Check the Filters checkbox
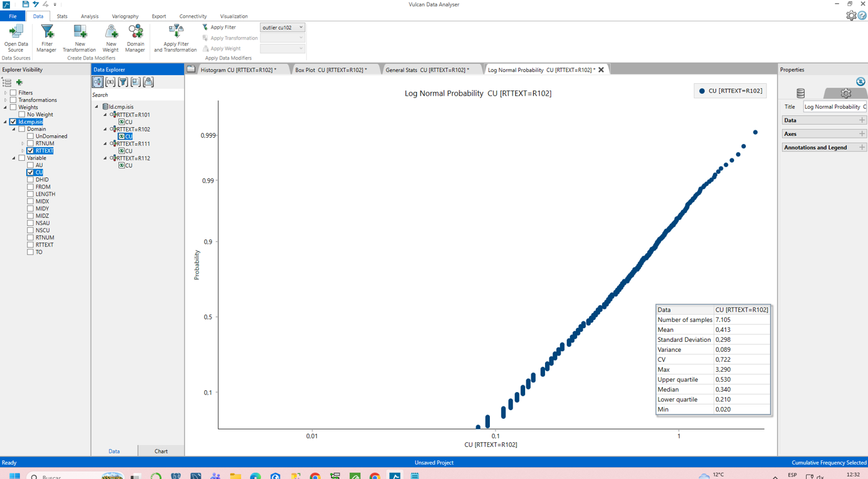The width and height of the screenshot is (868, 479). 13,92
